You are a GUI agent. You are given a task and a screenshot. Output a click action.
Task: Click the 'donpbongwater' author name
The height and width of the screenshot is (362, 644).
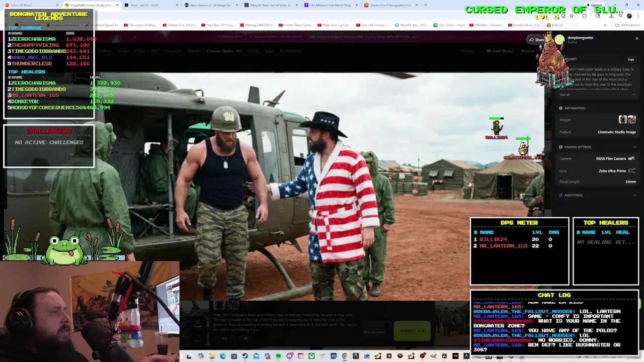coord(580,38)
